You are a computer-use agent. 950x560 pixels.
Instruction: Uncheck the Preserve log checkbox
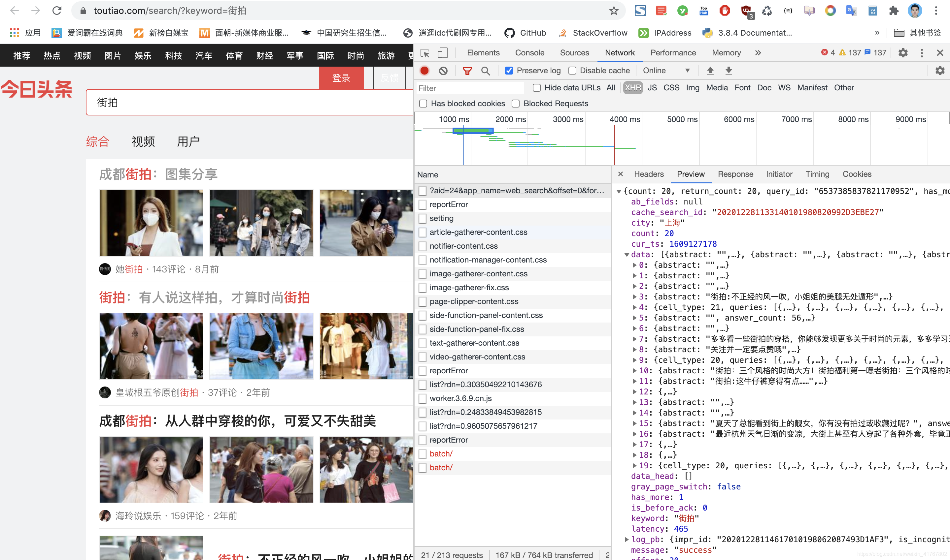(509, 71)
